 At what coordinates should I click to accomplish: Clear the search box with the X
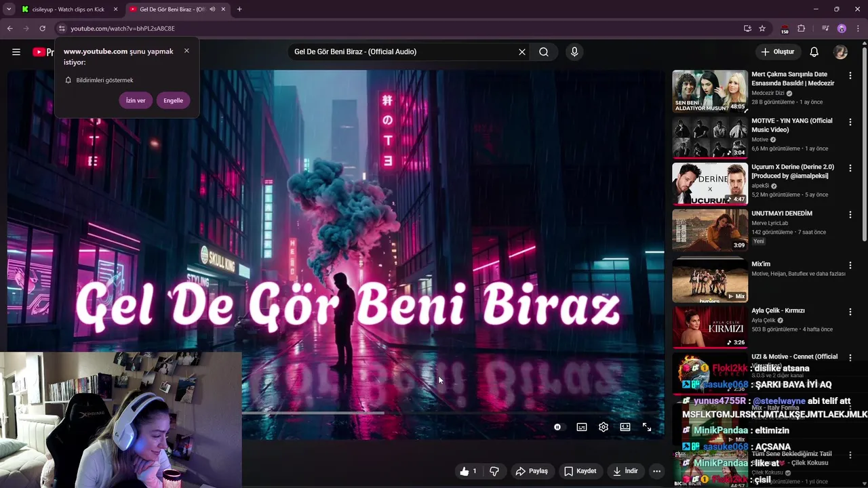point(522,52)
